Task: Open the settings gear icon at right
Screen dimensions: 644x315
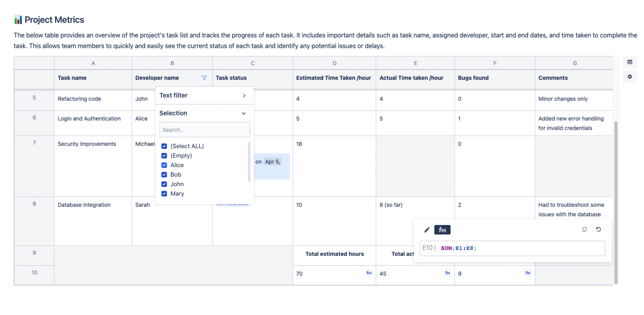Action: (x=630, y=77)
